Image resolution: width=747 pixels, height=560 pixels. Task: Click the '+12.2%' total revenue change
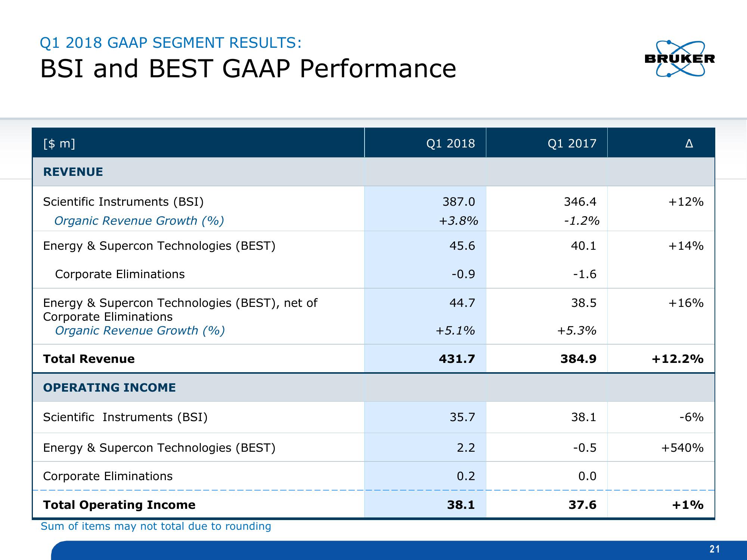[x=678, y=359]
